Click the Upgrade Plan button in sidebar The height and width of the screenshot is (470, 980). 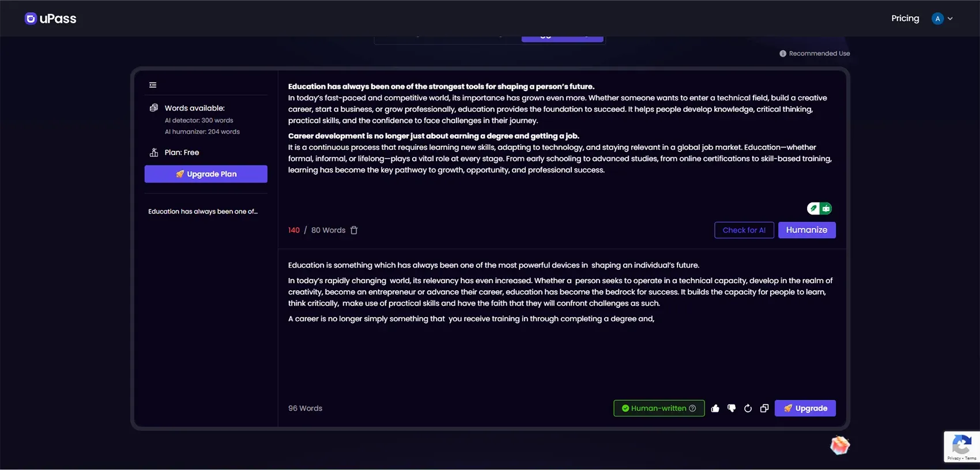[206, 174]
